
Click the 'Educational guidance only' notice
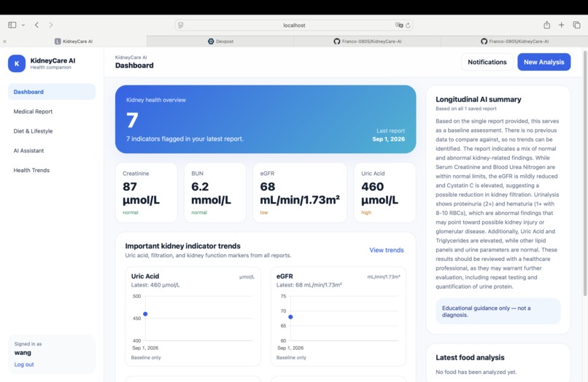tap(498, 311)
